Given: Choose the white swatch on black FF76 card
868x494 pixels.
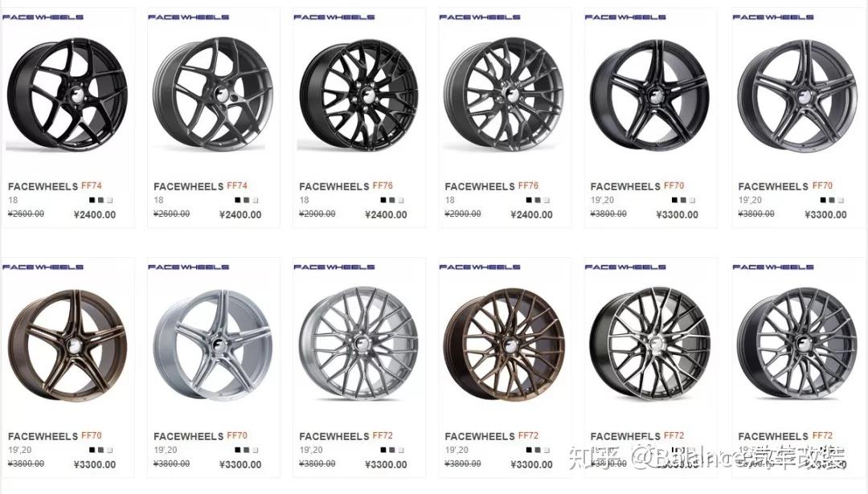Looking at the screenshot, I should point(401,200).
